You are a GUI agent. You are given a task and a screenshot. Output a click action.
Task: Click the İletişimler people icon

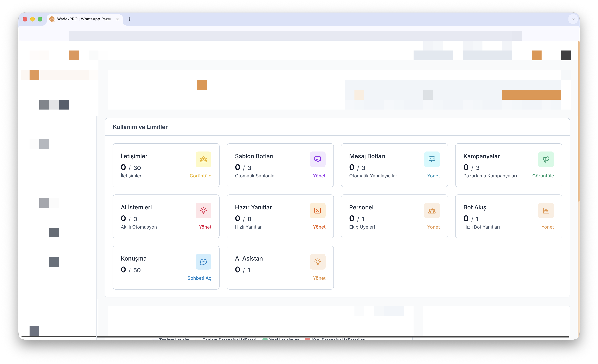pyautogui.click(x=203, y=159)
